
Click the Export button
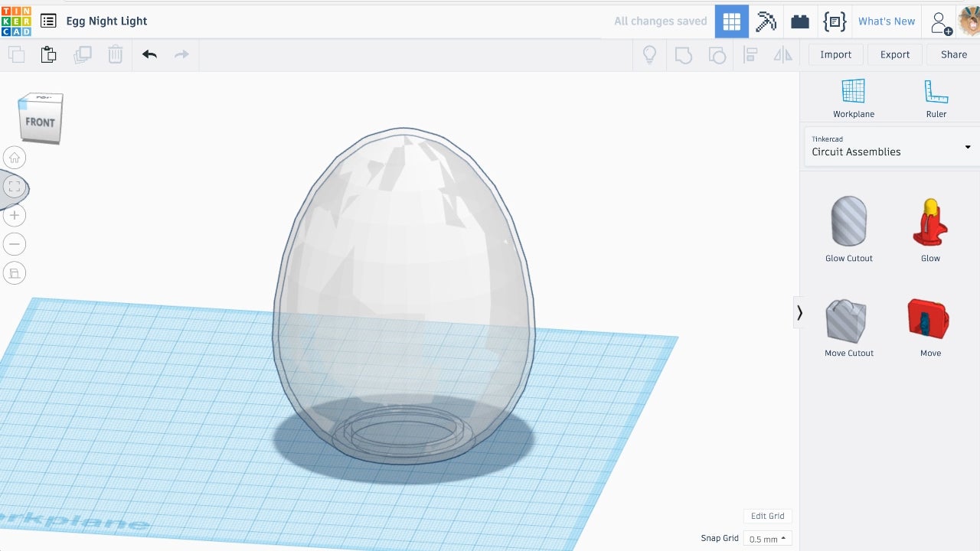click(894, 54)
